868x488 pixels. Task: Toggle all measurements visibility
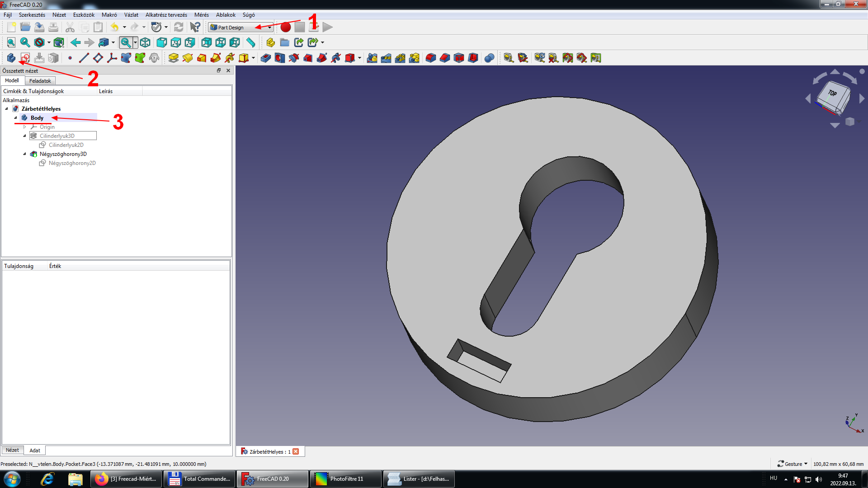coord(567,58)
